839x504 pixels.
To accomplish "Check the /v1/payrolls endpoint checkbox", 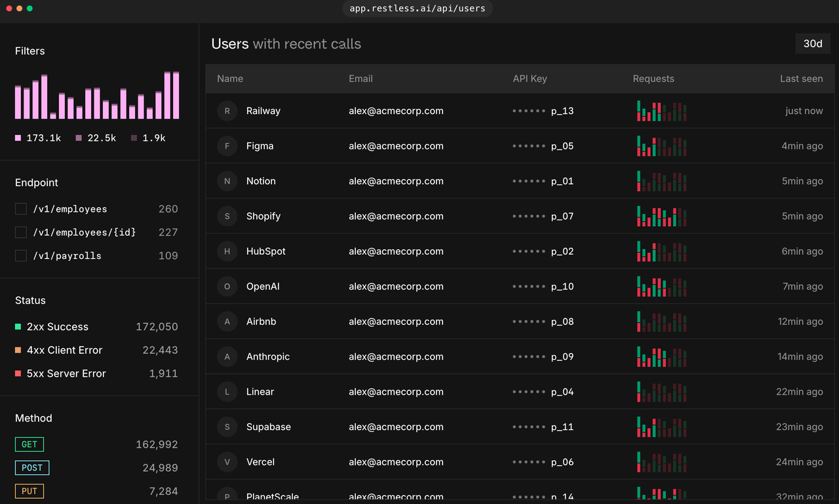I will [21, 256].
